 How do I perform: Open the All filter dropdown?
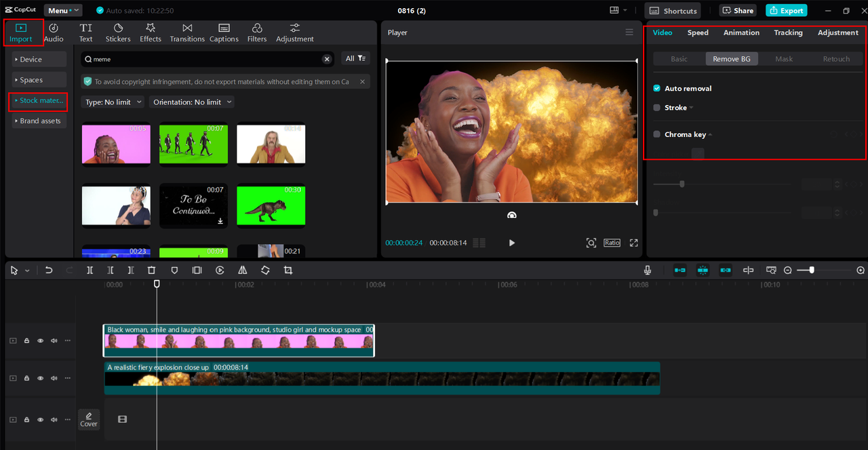[x=356, y=59]
